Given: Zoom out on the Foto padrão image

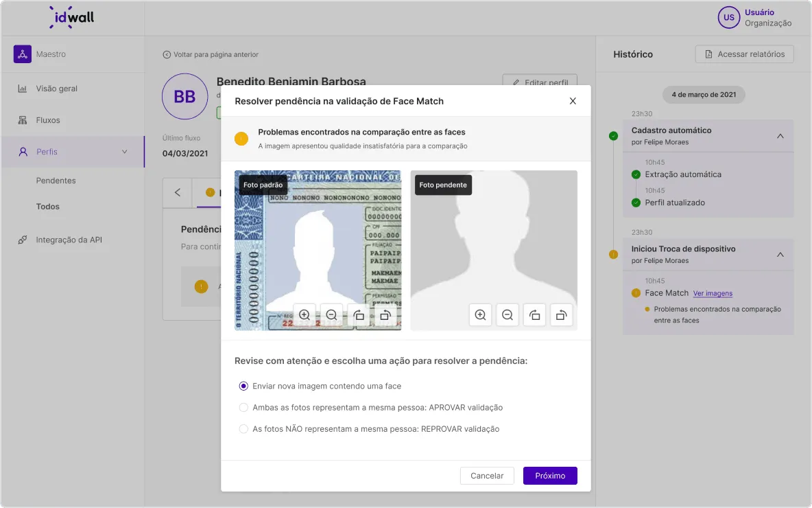Looking at the screenshot, I should [x=331, y=315].
